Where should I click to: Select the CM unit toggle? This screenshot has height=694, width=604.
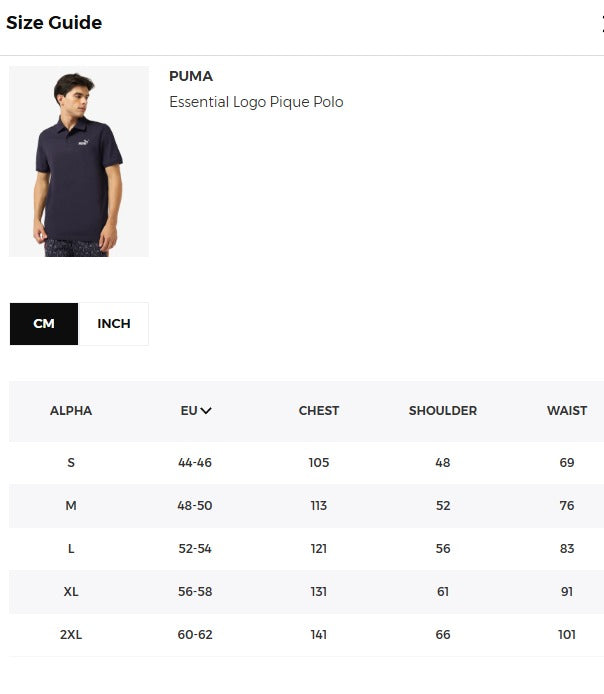[x=44, y=324]
